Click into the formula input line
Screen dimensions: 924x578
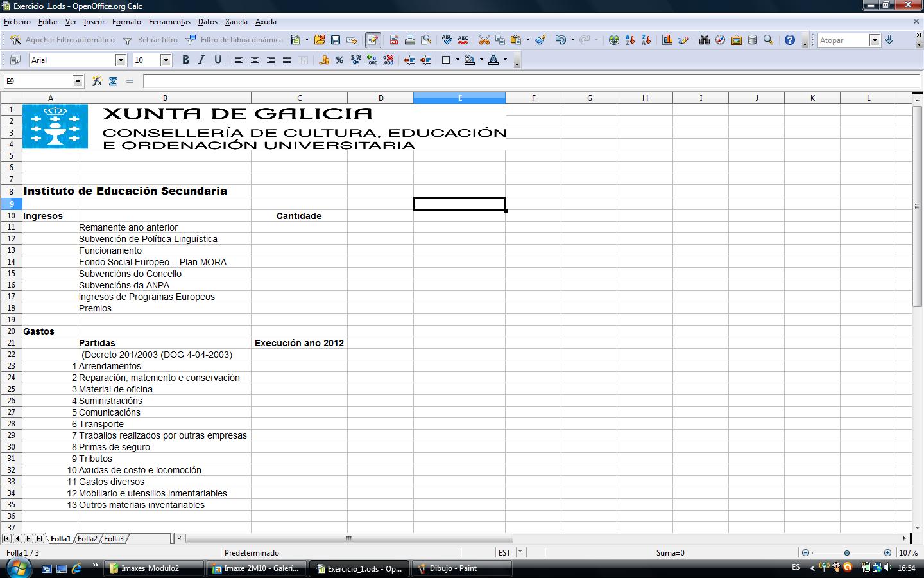(531, 82)
